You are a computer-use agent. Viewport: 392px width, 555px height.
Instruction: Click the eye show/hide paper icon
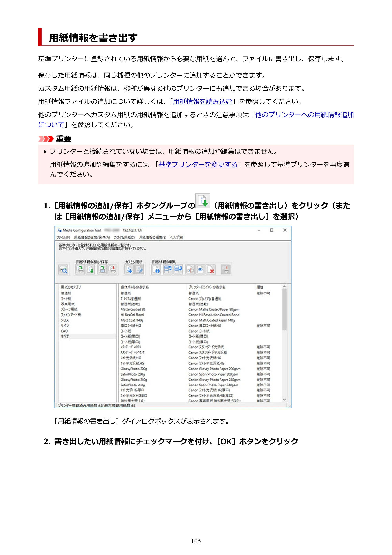[x=201, y=270]
